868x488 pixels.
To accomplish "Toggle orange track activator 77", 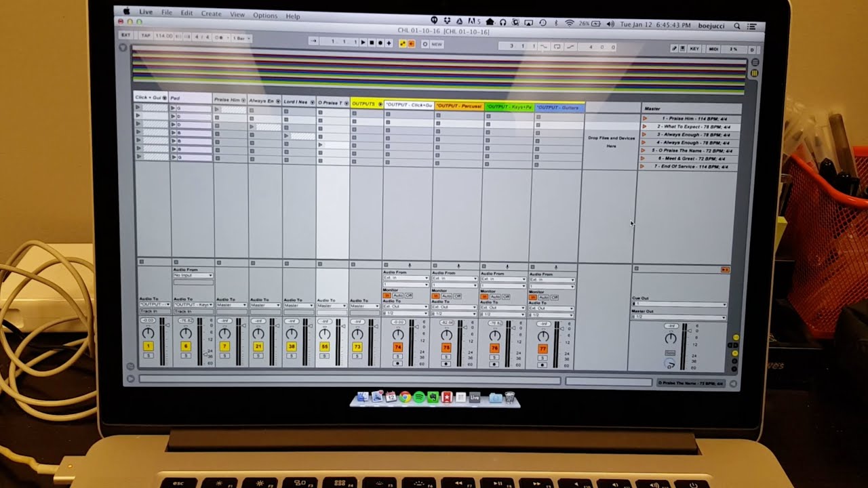I will point(542,349).
